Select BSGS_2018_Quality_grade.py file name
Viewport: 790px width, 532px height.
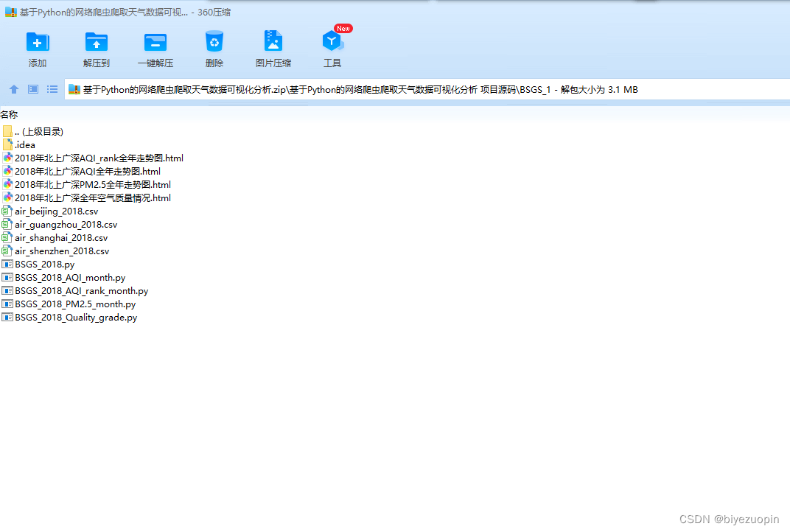click(76, 318)
